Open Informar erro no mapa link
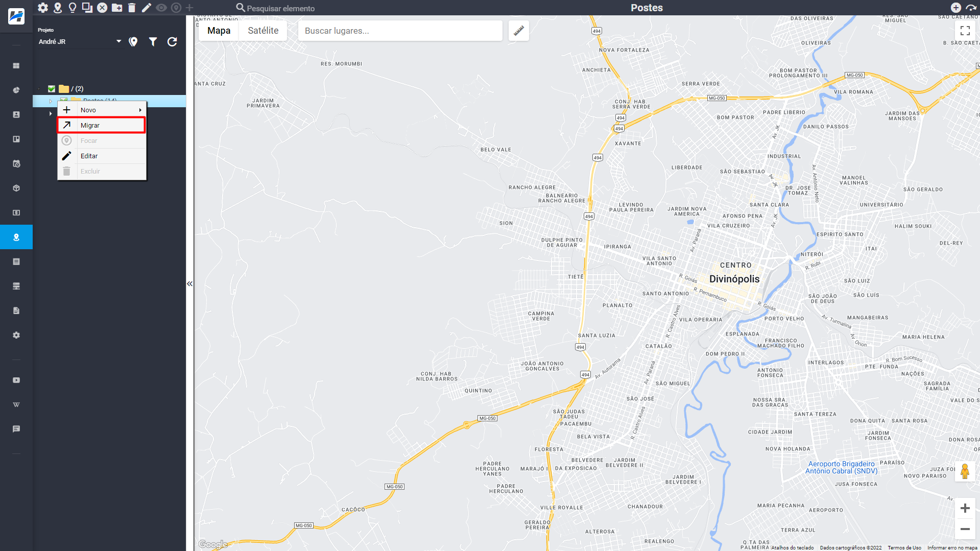 952,548
